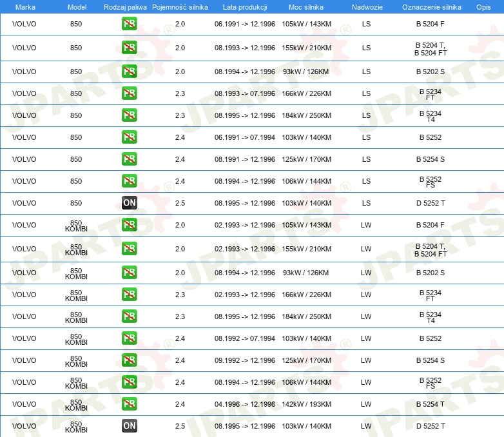The width and height of the screenshot is (504, 437).
Task: Click the diesel ON icon for 850 LS
Action: click(x=129, y=203)
